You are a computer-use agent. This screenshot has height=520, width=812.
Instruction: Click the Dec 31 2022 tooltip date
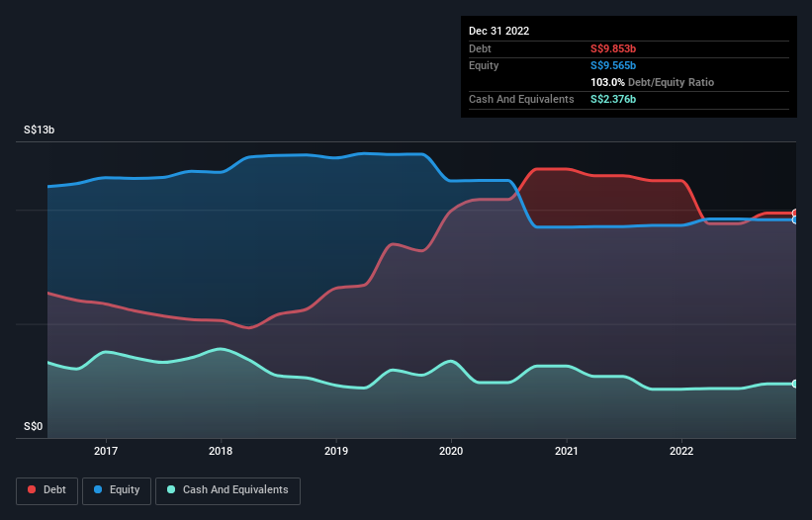tap(498, 31)
